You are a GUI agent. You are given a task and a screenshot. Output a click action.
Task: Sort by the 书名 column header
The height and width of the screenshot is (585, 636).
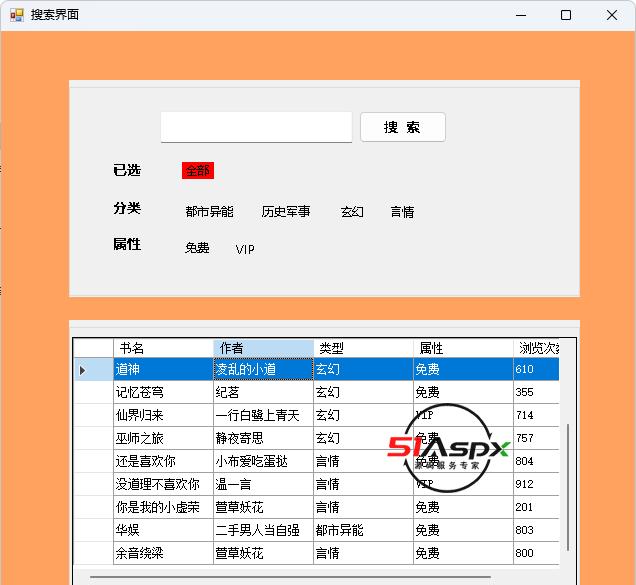coord(163,348)
